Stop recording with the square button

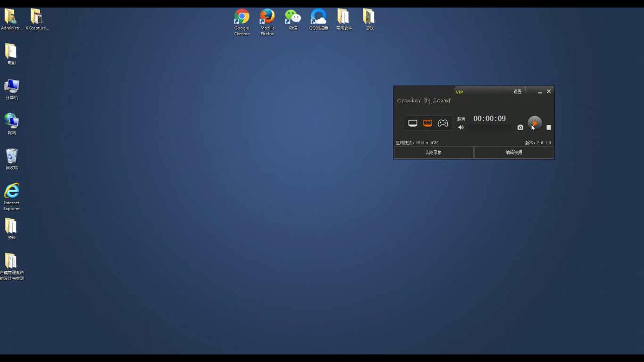[549, 128]
